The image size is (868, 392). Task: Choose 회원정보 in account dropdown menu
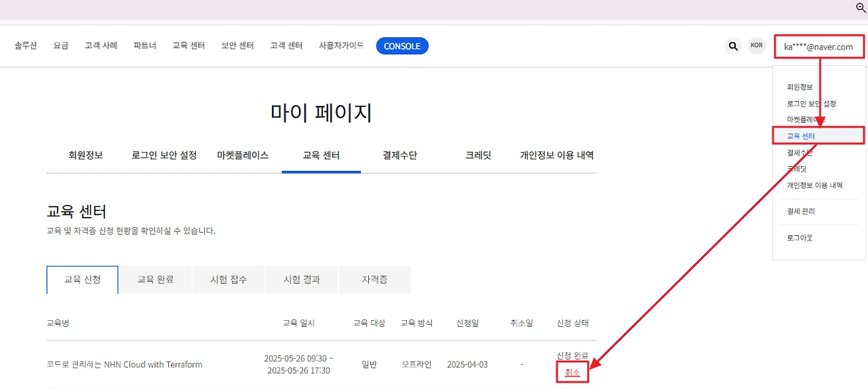(800, 87)
